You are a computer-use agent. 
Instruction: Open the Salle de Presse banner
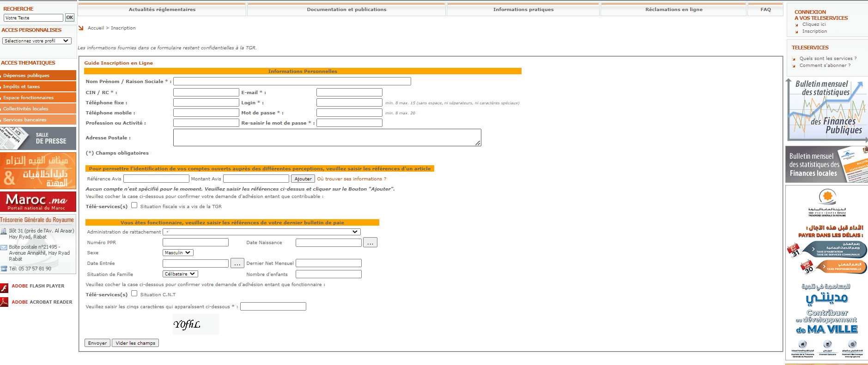click(38, 138)
